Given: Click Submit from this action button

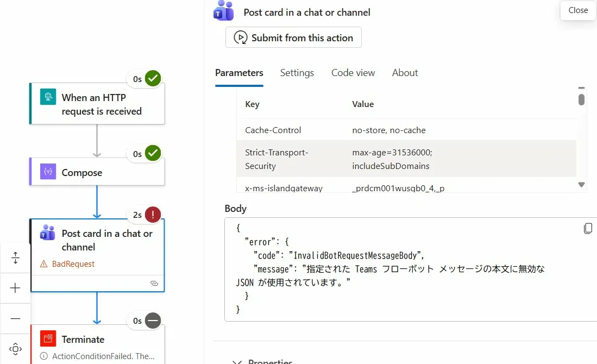Looking at the screenshot, I should [x=293, y=37].
